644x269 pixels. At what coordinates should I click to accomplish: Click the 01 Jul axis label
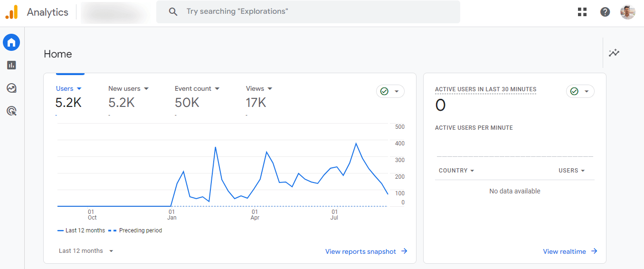[334, 215]
